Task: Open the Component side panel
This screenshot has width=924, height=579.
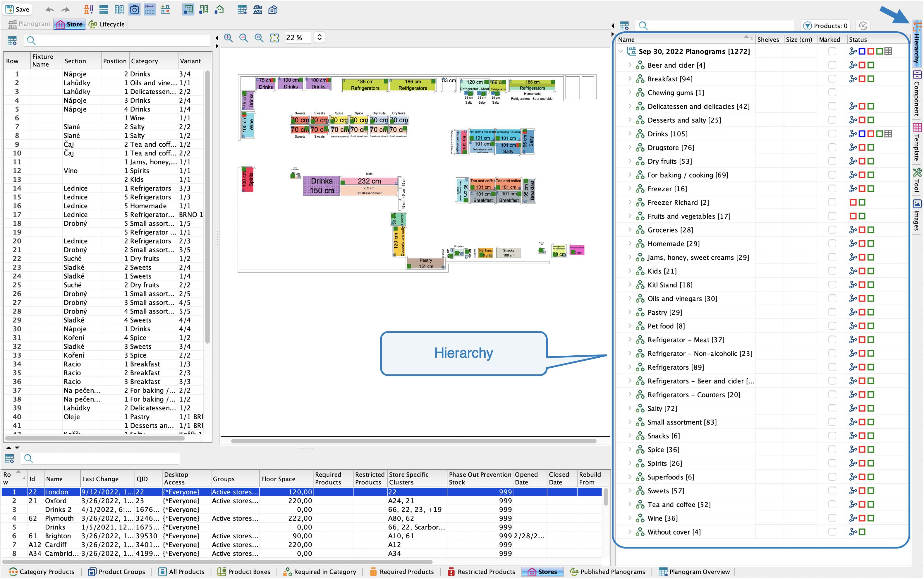Action: click(917, 93)
